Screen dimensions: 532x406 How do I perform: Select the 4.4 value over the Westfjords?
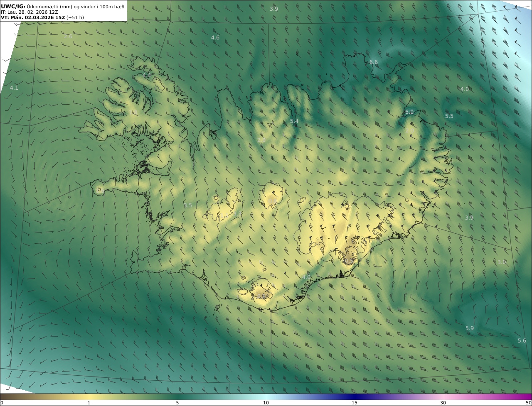pos(147,75)
